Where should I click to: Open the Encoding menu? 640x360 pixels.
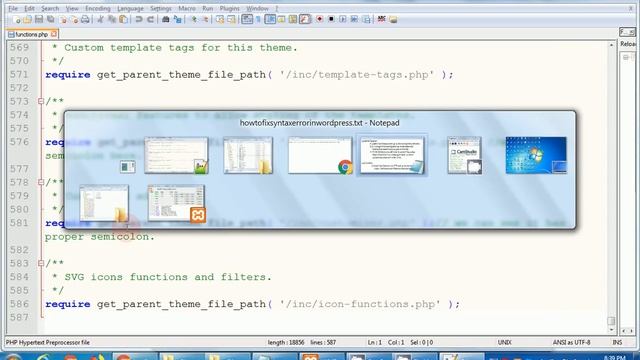(98, 8)
